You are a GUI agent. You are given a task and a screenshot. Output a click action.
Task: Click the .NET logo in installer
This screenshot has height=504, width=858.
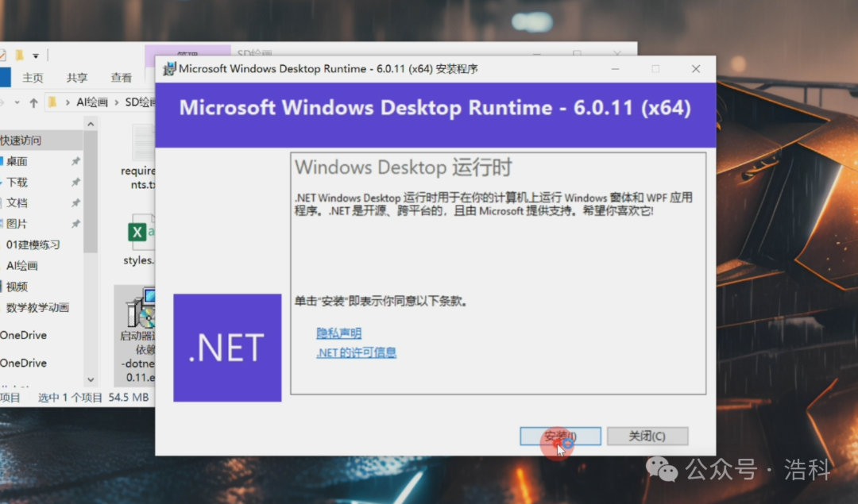pyautogui.click(x=228, y=348)
